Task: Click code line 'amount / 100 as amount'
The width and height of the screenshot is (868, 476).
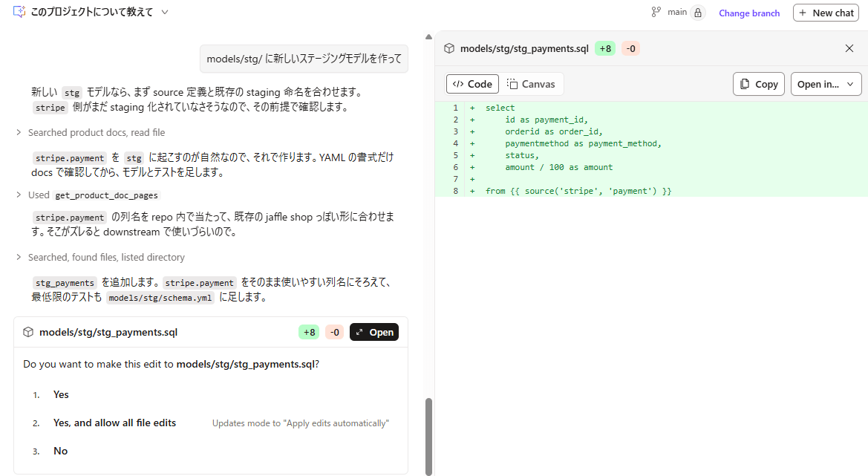Action: [x=558, y=167]
